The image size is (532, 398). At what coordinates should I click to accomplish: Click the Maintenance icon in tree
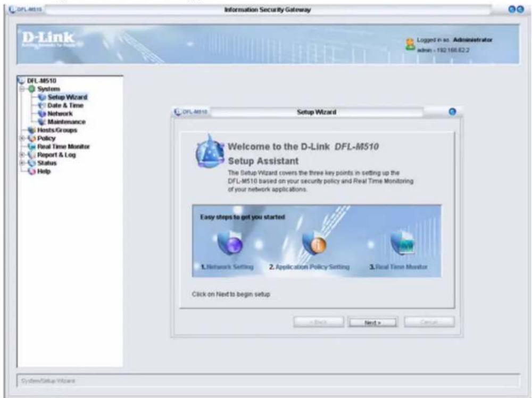[42, 122]
